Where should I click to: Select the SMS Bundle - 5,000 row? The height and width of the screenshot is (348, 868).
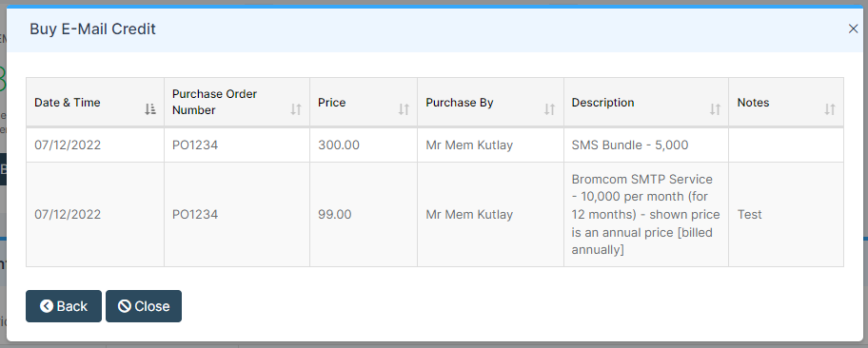pos(435,145)
